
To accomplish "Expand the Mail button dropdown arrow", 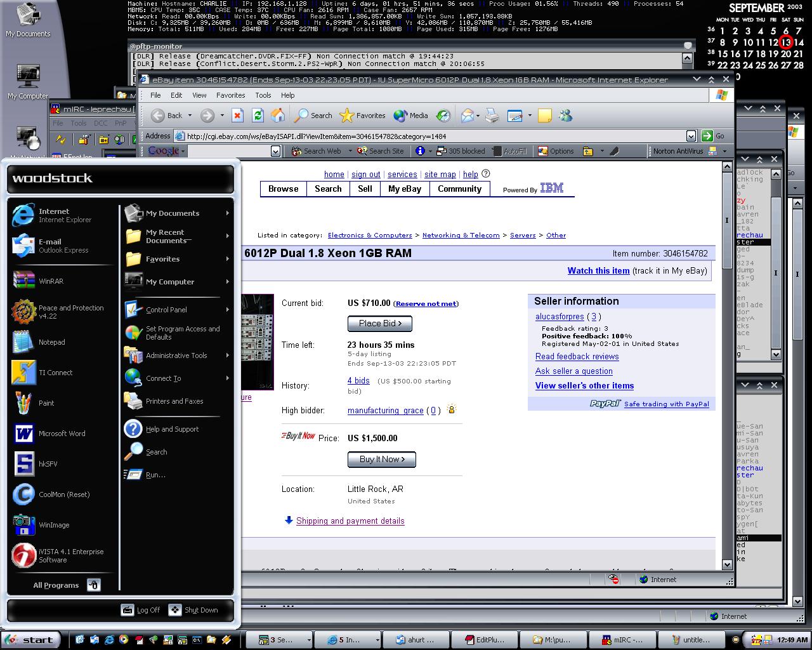I will tap(478, 116).
